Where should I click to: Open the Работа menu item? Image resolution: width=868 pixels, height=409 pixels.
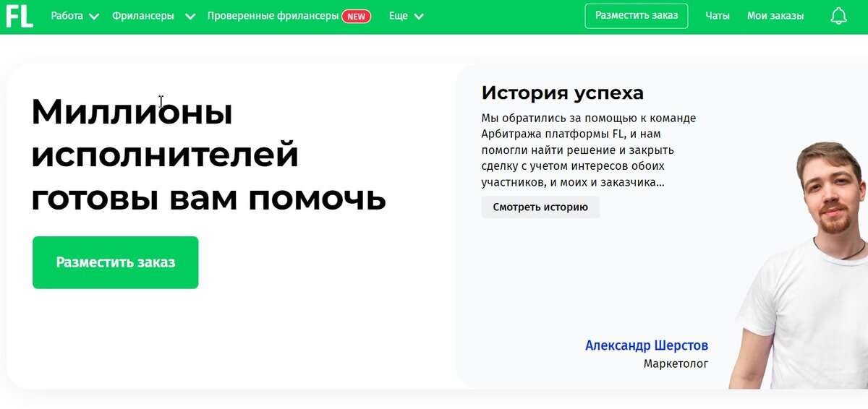(x=67, y=16)
